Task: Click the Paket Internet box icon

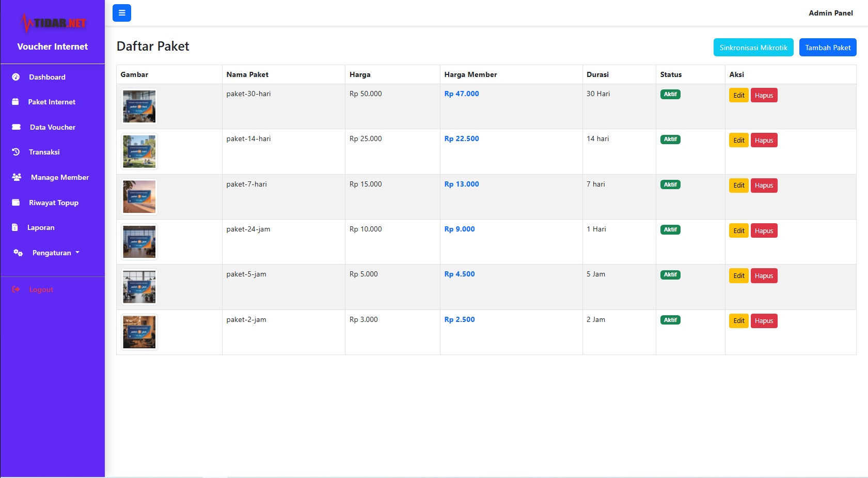Action: click(15, 102)
